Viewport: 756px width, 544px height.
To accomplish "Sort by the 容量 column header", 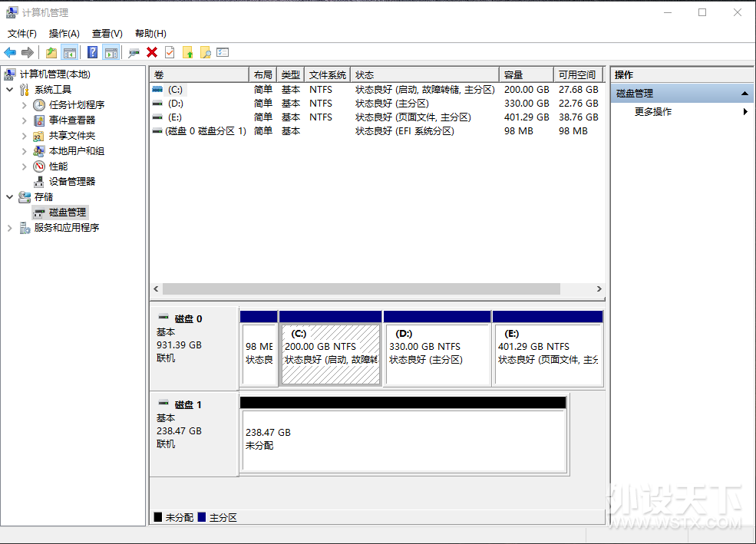I will [x=527, y=74].
